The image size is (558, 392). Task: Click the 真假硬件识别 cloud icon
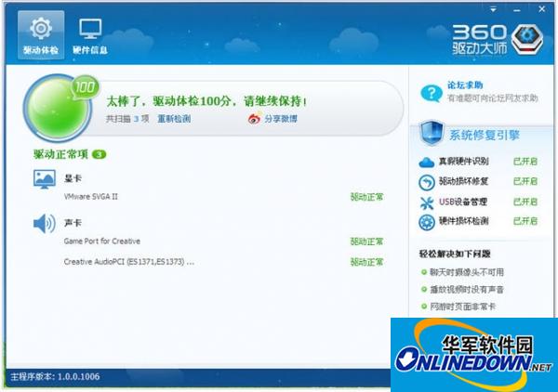pos(426,163)
